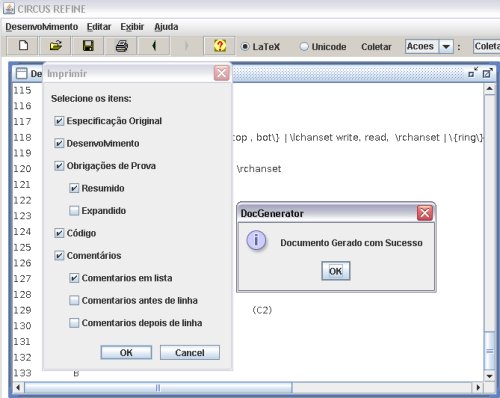Click line number 118 in editor
The height and width of the screenshot is (398, 500).
pyautogui.click(x=22, y=137)
